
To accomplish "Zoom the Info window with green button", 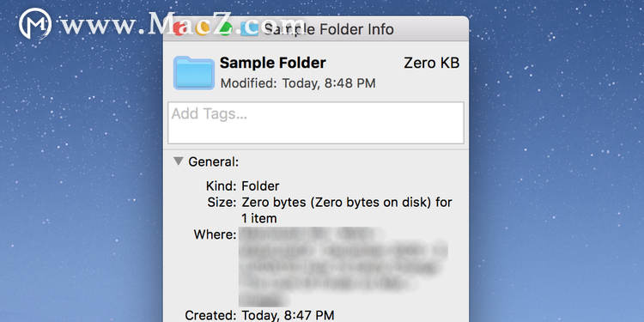I will [x=225, y=28].
